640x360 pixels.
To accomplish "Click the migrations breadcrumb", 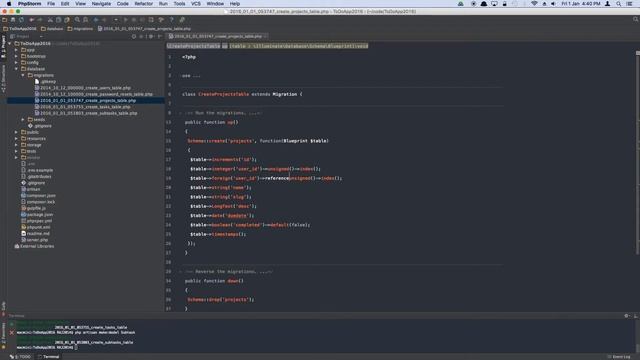I will (x=80, y=29).
